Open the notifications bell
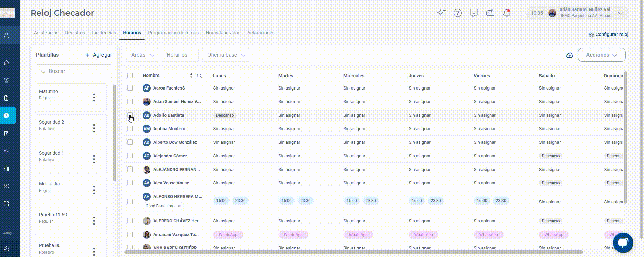Image resolution: width=644 pixels, height=257 pixels. click(x=507, y=13)
